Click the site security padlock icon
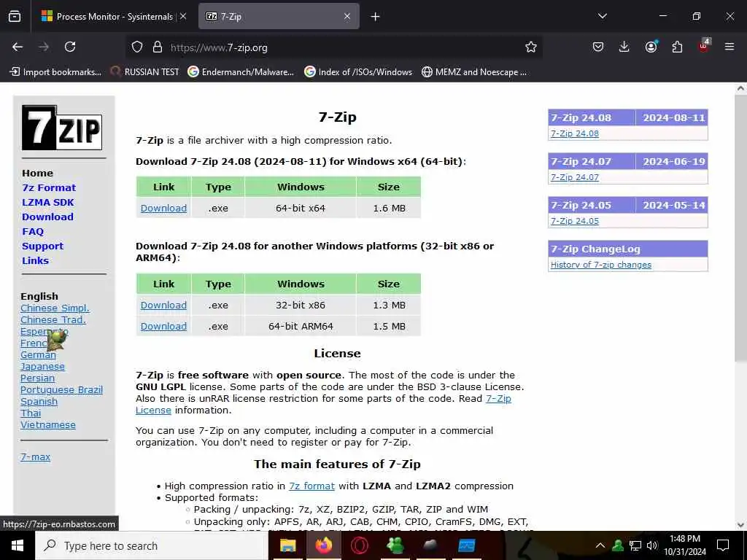The image size is (747, 560). (158, 47)
